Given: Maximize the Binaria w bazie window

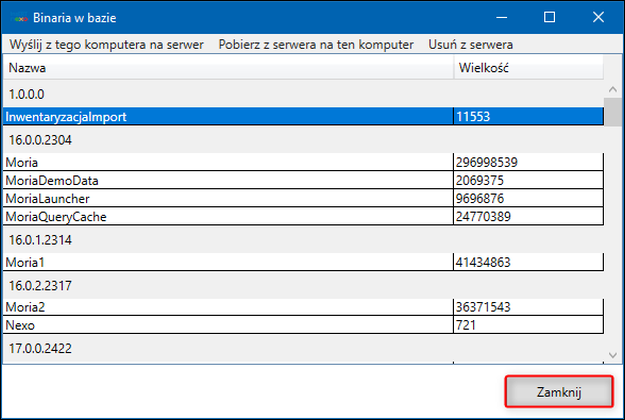Looking at the screenshot, I should [549, 17].
